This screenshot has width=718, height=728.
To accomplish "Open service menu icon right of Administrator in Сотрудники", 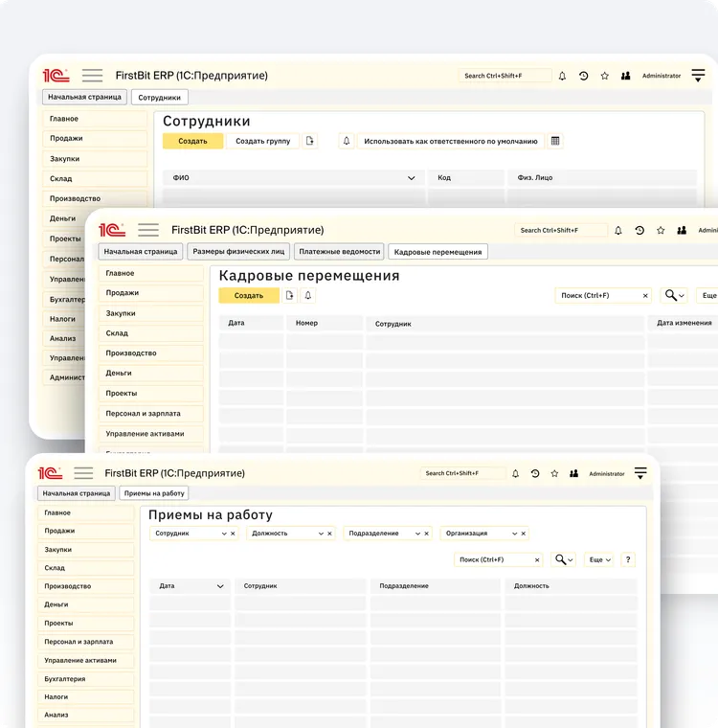I will [698, 76].
